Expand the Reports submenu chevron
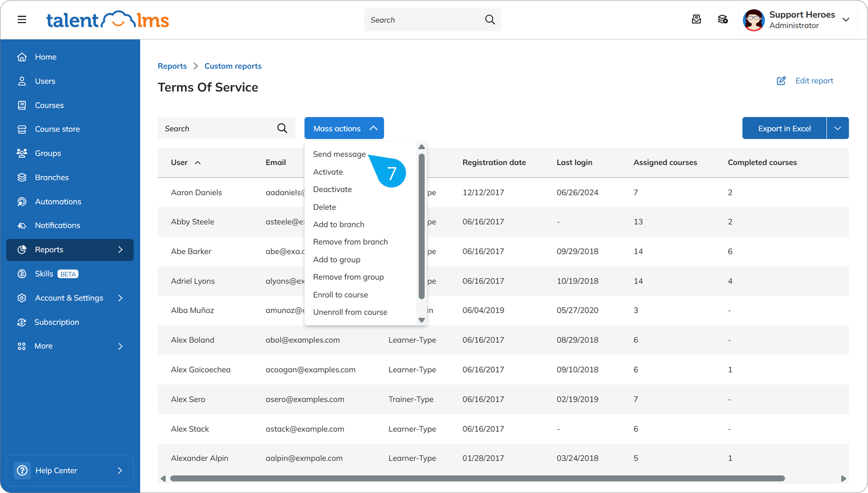Viewport: 868px width, 493px height. pos(120,250)
